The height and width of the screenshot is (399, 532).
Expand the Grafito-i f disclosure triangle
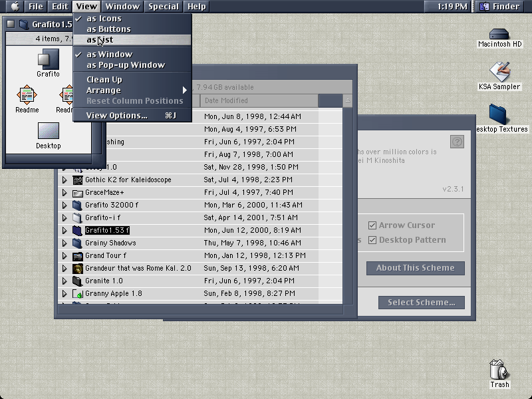(x=65, y=218)
